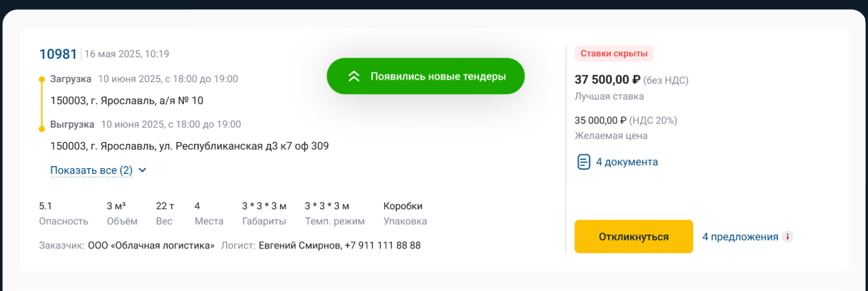The height and width of the screenshot is (291, 868).
Task: Click the Показать все (2) link
Action: (91, 170)
